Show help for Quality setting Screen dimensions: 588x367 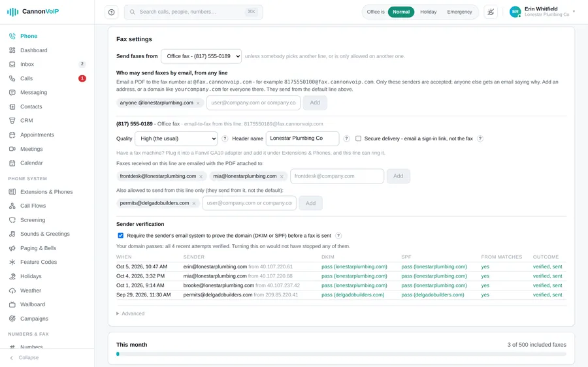click(x=225, y=138)
